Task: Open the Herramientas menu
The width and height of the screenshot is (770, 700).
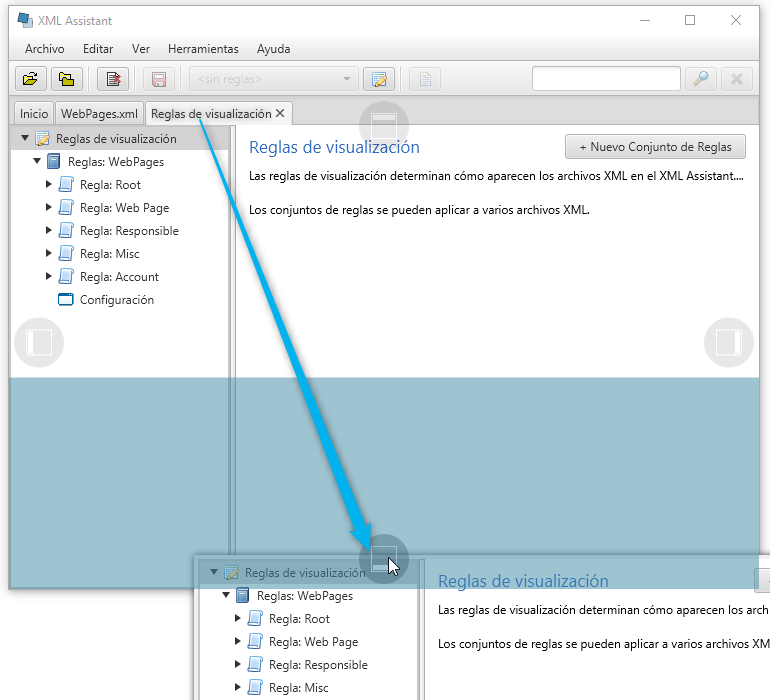Action: coord(203,48)
